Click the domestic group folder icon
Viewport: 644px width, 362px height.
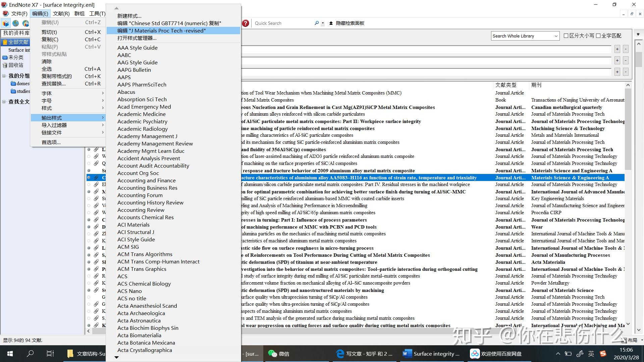click(x=13, y=83)
